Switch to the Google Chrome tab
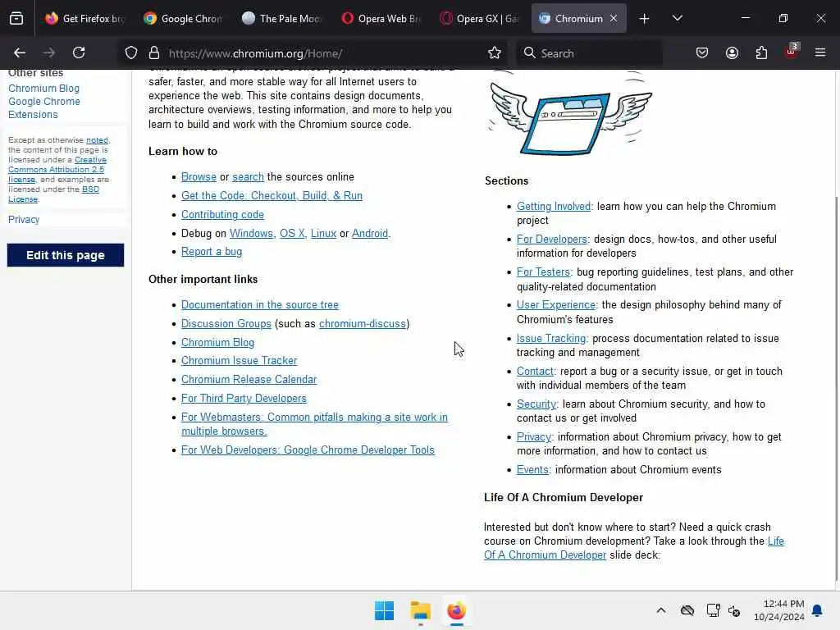This screenshot has width=840, height=630. coord(183,18)
